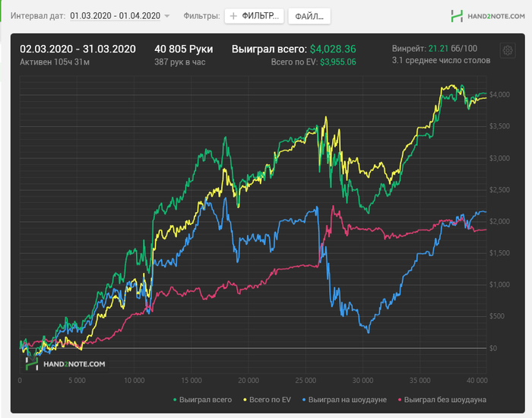Click the total won value $4,028.36
Viewport: 532px width, 418px height.
click(333, 49)
